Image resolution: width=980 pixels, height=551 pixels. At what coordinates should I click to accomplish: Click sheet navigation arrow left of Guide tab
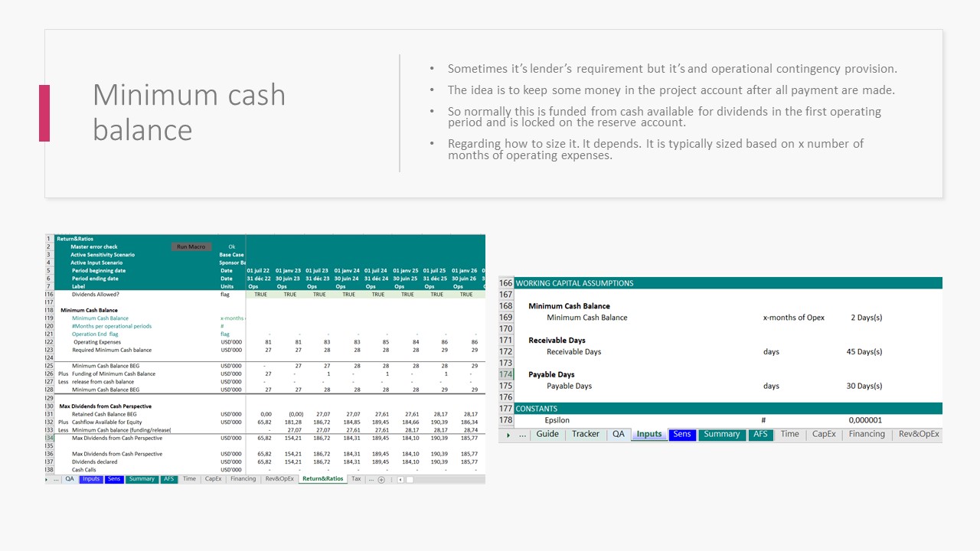point(508,435)
